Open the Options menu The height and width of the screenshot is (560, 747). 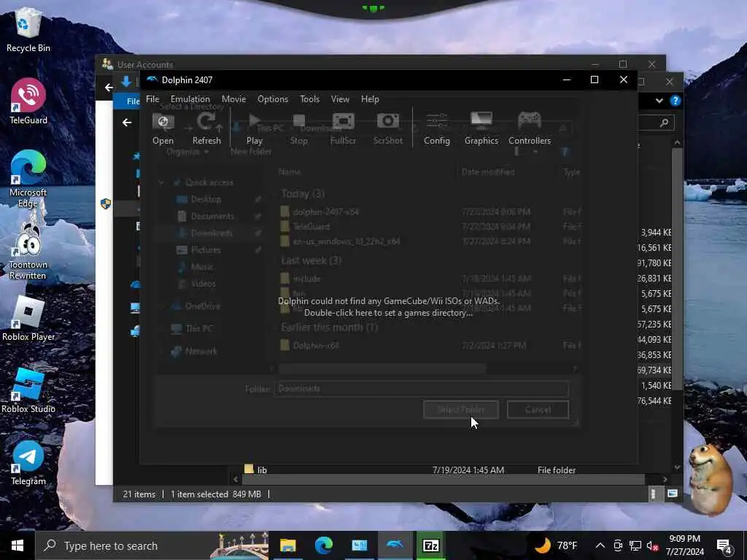(x=273, y=99)
